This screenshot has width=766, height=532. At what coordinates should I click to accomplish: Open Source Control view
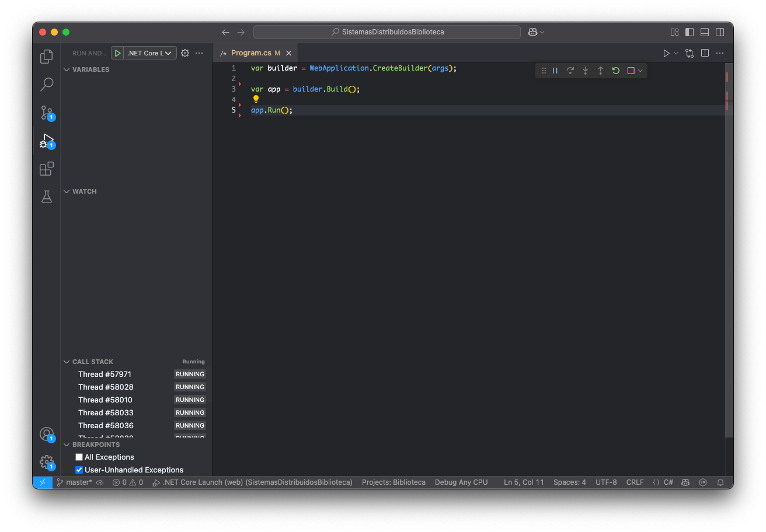pyautogui.click(x=47, y=113)
